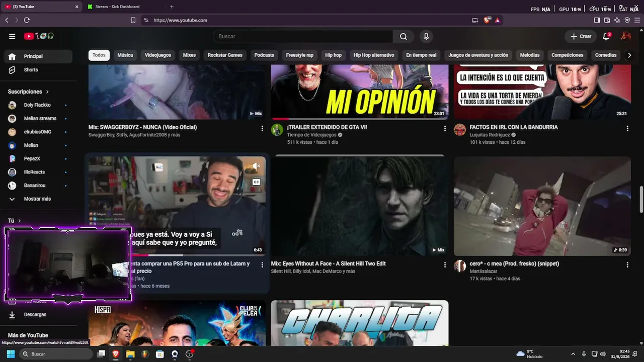Image resolution: width=644 pixels, height=362 pixels.
Task: Open OBS Studio from the taskbar
Action: (x=190, y=354)
